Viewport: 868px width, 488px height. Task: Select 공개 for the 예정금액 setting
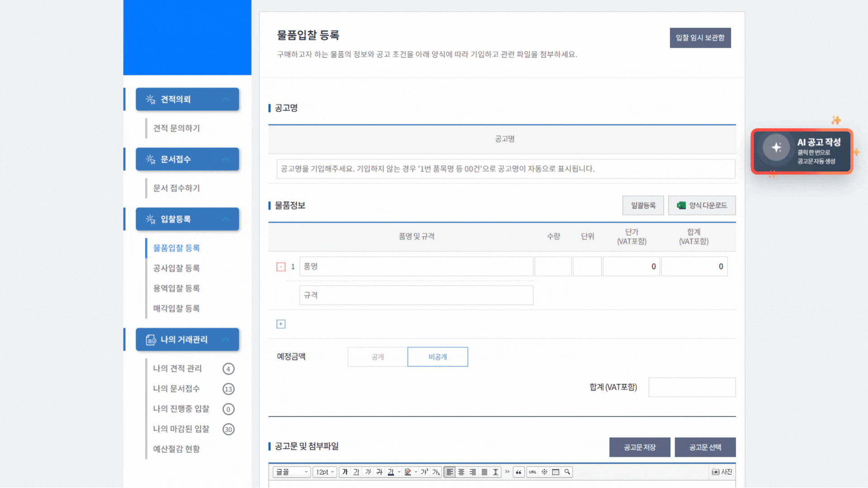click(x=377, y=357)
